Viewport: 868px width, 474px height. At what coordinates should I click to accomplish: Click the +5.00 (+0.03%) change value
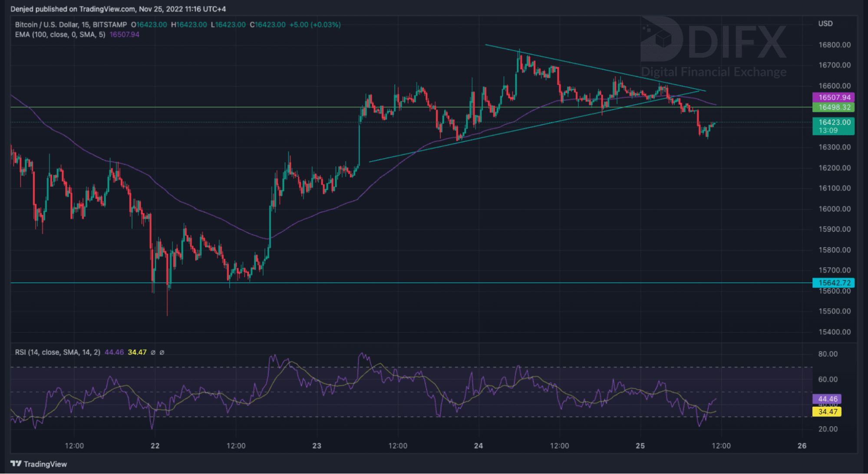pos(315,25)
